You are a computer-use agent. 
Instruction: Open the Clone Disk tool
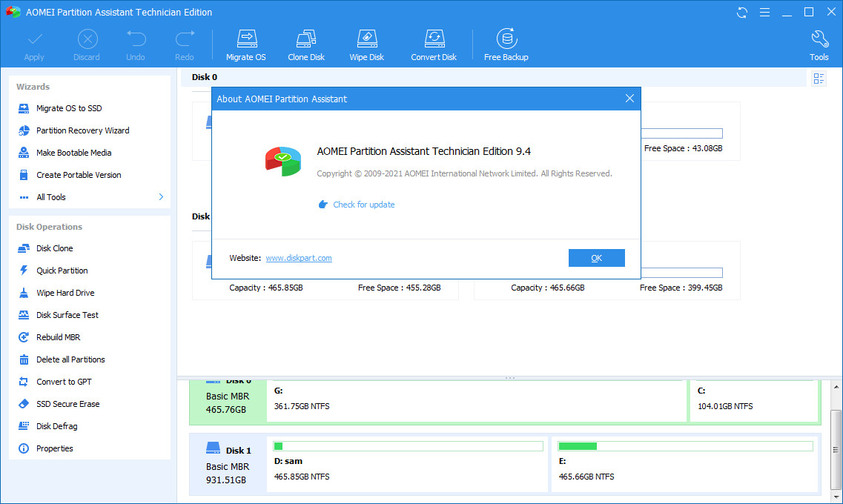pyautogui.click(x=306, y=44)
